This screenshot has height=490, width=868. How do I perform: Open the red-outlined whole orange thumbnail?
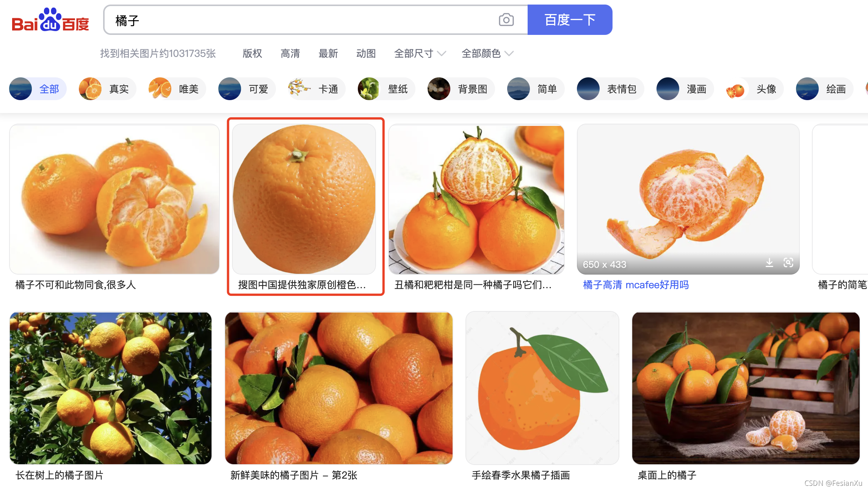(304, 199)
